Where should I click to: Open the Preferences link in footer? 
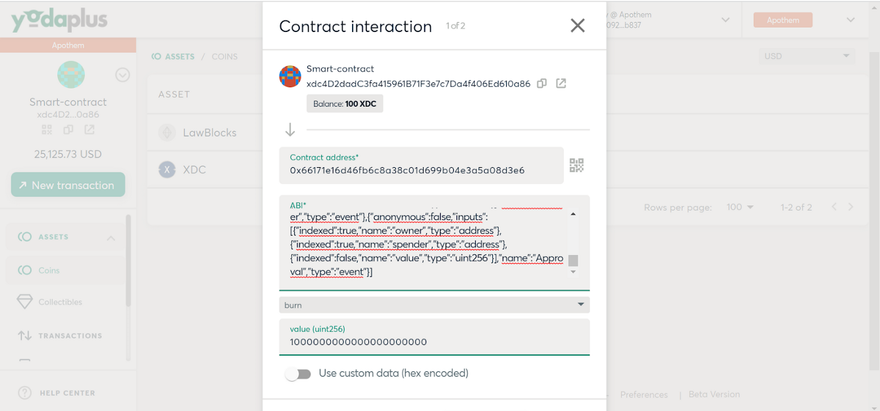[643, 395]
